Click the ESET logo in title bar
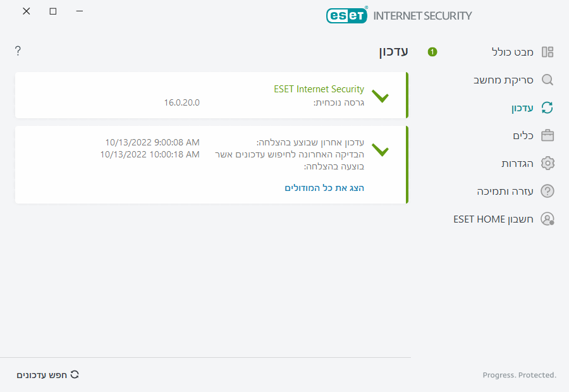 point(346,16)
